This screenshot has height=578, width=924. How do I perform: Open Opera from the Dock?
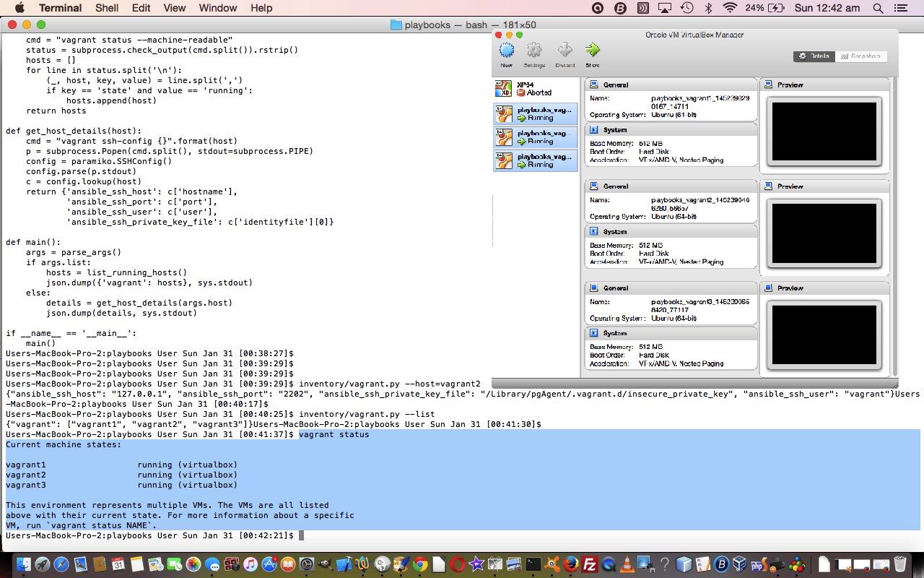point(458,563)
